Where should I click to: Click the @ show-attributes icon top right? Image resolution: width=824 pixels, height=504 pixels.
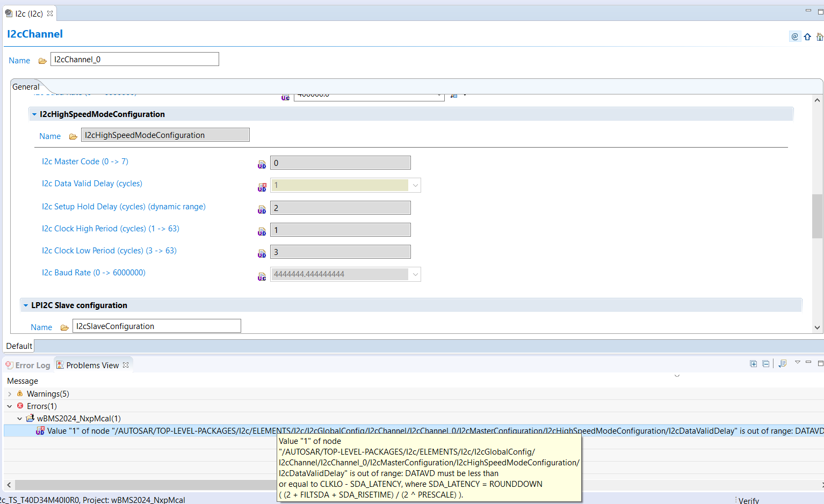click(794, 36)
